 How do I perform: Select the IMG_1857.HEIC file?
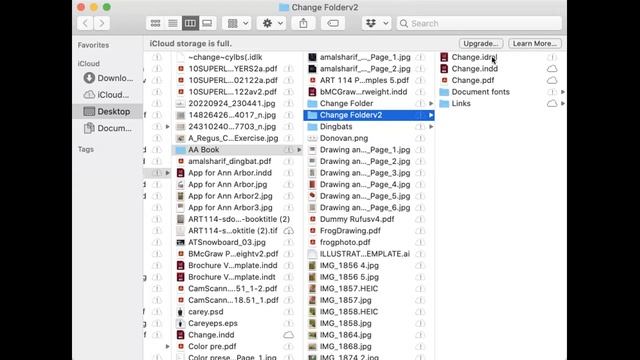click(x=349, y=289)
